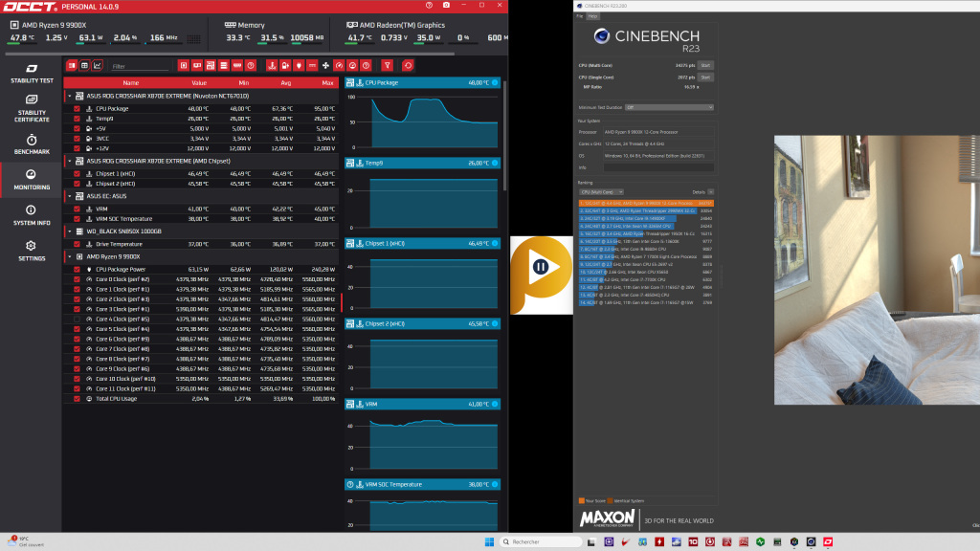Image resolution: width=980 pixels, height=551 pixels.
Task: Uncheck VRM SOC Temperature checkbox
Action: click(77, 219)
